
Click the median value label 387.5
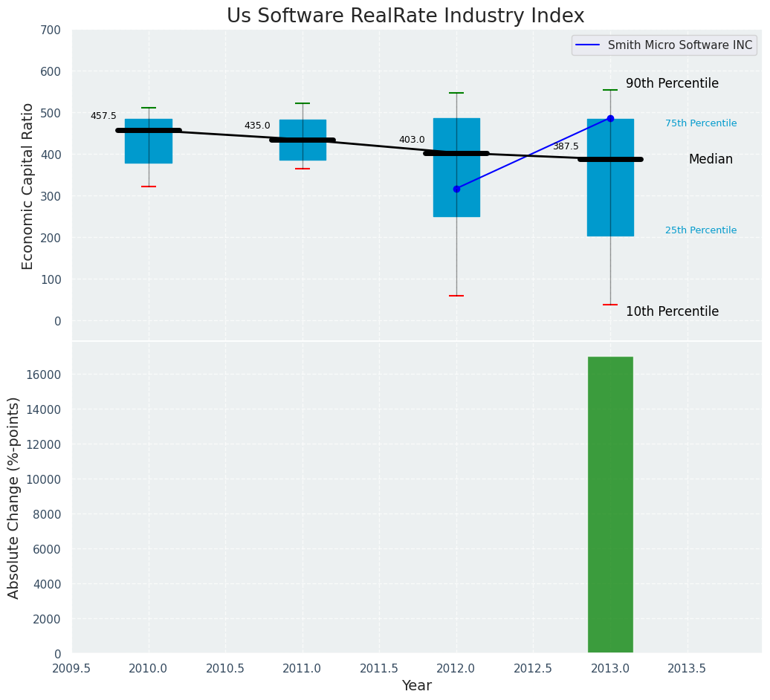566,146
